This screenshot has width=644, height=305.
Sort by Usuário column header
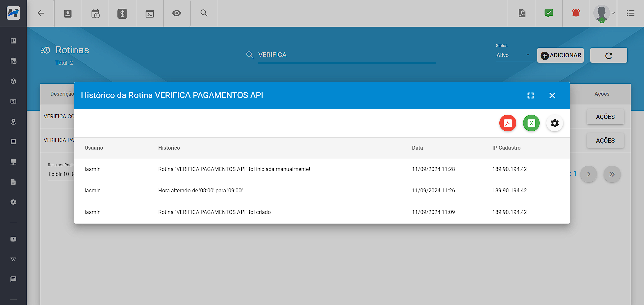pyautogui.click(x=94, y=148)
